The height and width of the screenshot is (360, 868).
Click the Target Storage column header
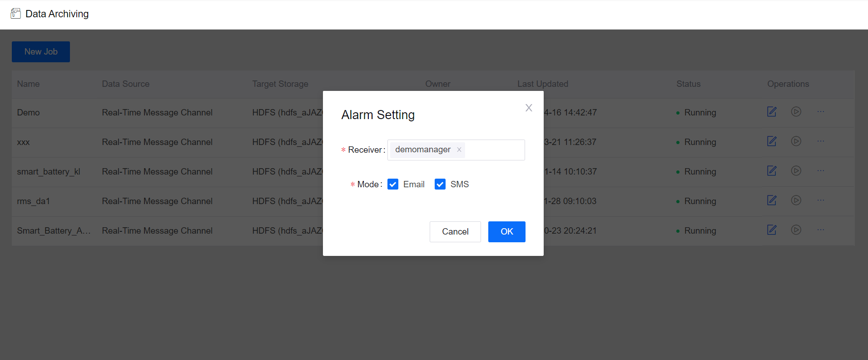pyautogui.click(x=280, y=84)
